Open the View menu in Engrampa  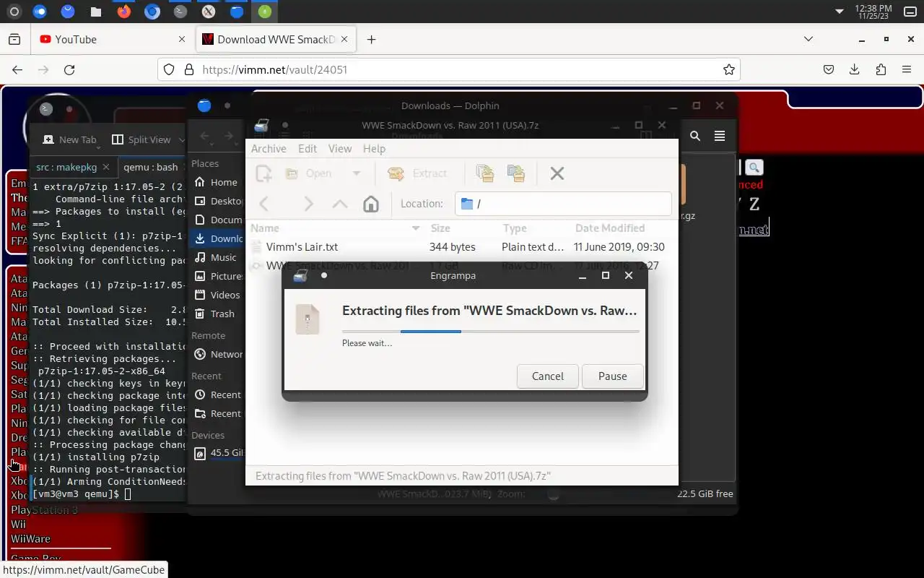[340, 148]
